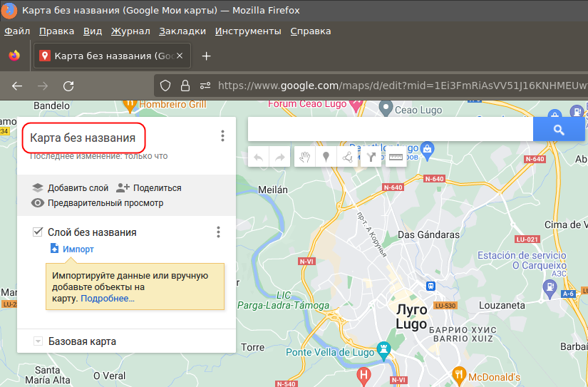Screen dimensions: 588x387
Task: Click the 'Louzaneta' map label
Action: coord(502,305)
